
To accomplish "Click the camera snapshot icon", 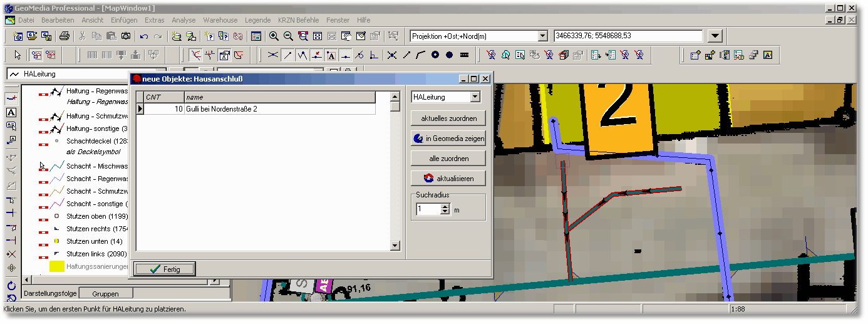I will coord(126,36).
